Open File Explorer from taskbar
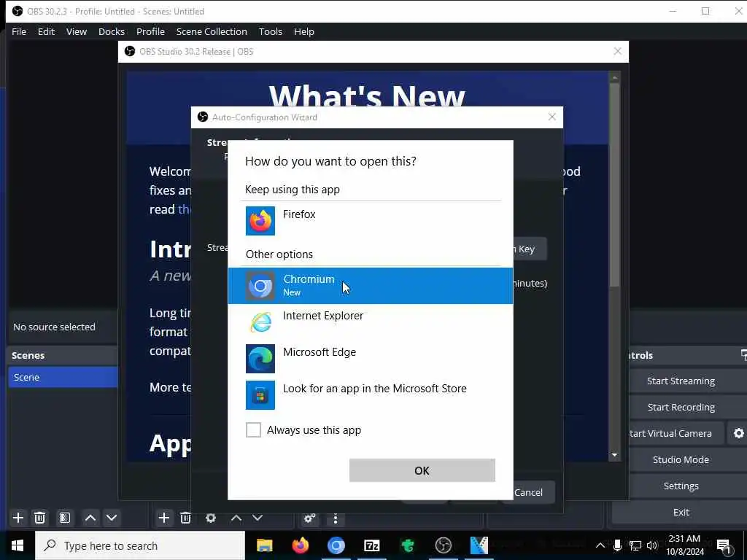Image resolution: width=747 pixels, height=560 pixels. point(264,545)
